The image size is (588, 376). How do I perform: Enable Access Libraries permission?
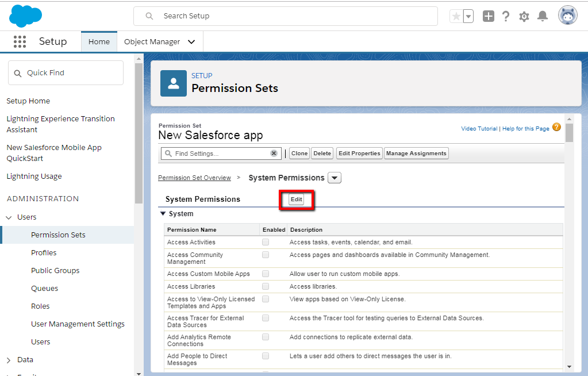(266, 286)
